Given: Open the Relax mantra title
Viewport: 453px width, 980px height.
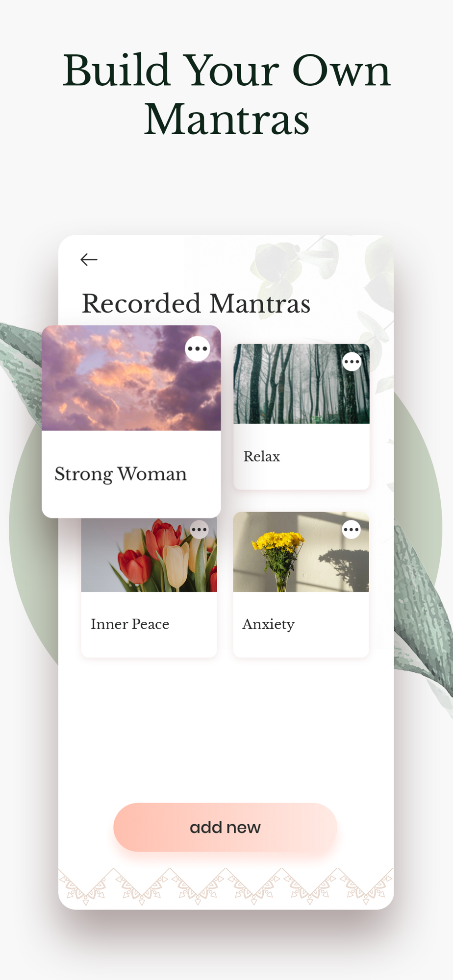Looking at the screenshot, I should (262, 456).
